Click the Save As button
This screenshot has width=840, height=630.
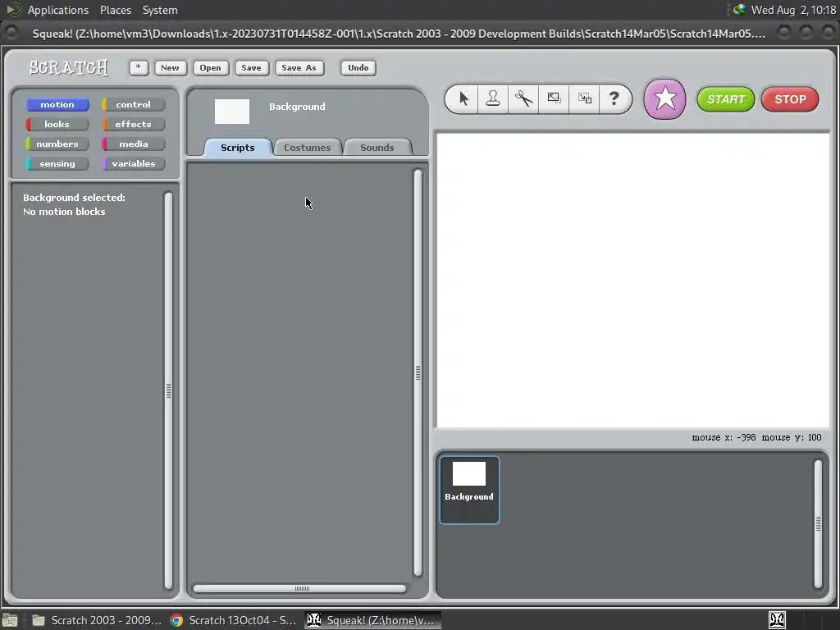click(299, 67)
